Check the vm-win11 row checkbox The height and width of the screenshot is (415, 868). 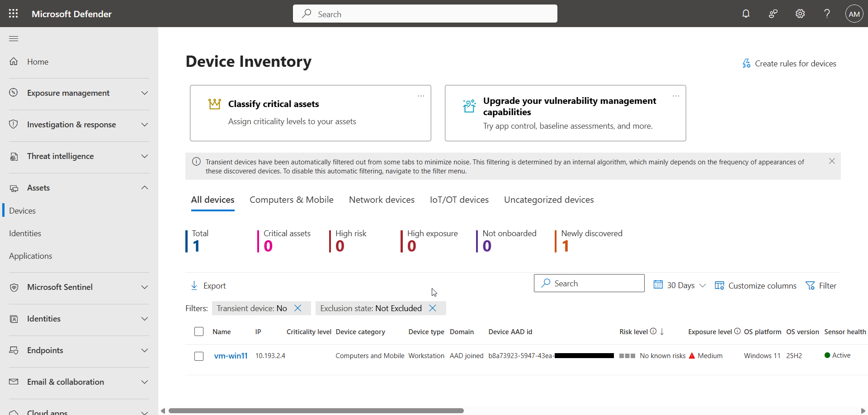[199, 356]
